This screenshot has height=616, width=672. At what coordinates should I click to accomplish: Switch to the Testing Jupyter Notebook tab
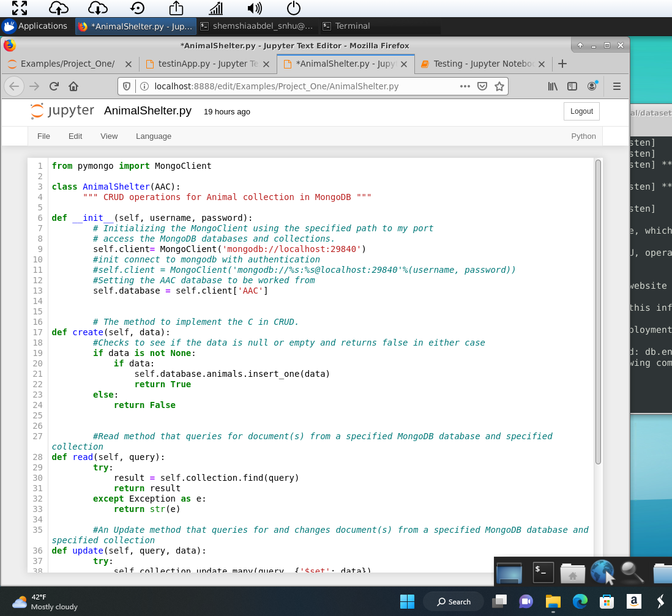pyautogui.click(x=483, y=64)
